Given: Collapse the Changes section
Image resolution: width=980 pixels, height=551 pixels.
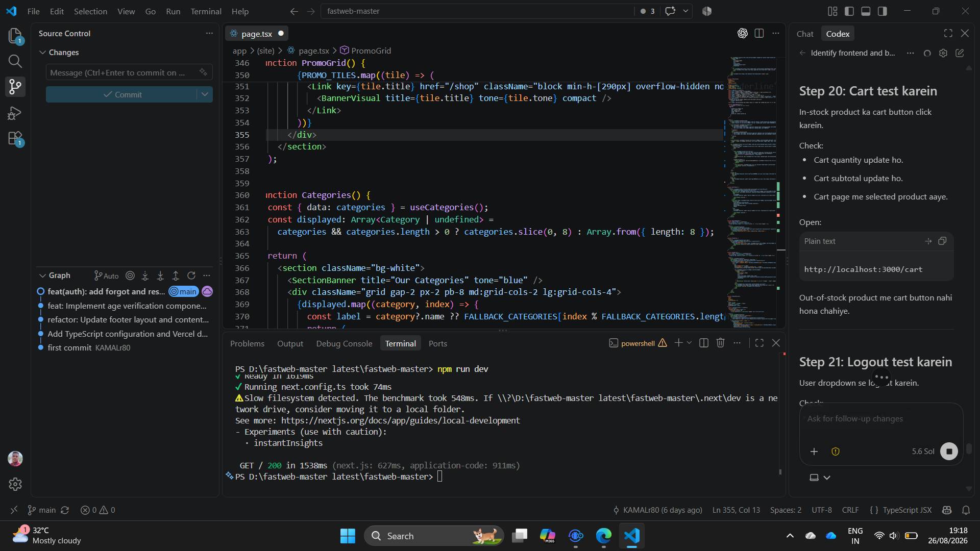Looking at the screenshot, I should [43, 53].
